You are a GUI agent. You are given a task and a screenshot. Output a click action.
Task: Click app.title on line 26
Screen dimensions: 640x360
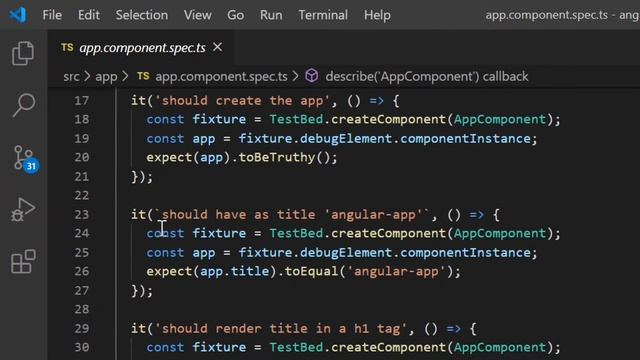[235, 271]
